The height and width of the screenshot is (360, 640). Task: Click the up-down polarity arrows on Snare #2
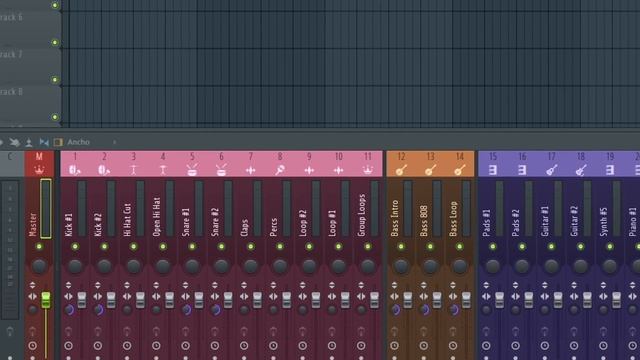215,285
